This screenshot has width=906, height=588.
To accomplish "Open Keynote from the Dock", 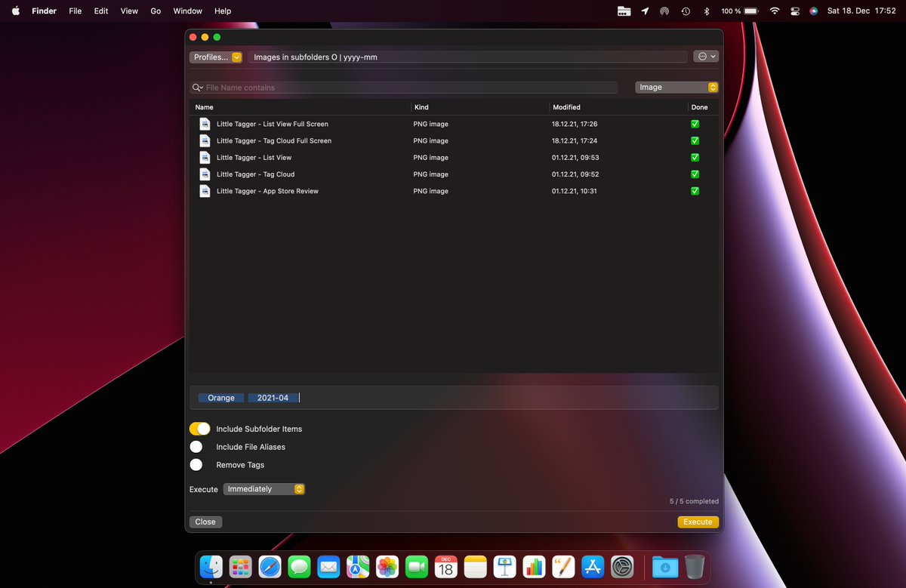I will (x=504, y=565).
